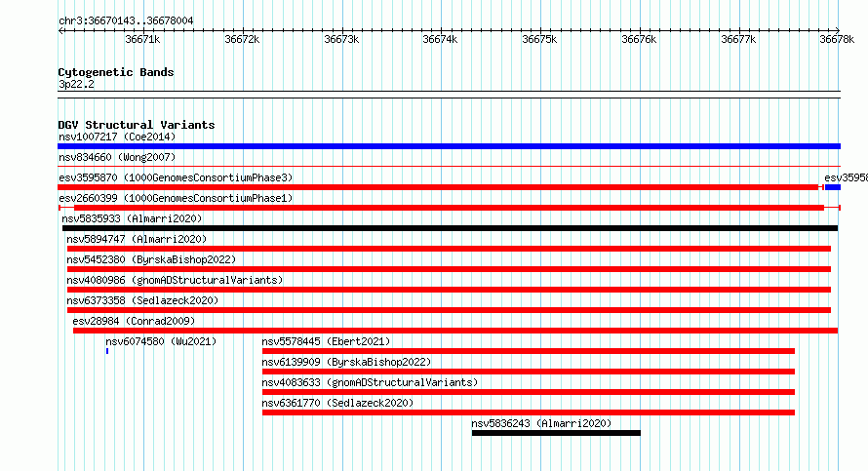
Task: Select the red nsv5452380 variant bar
Action: point(449,269)
